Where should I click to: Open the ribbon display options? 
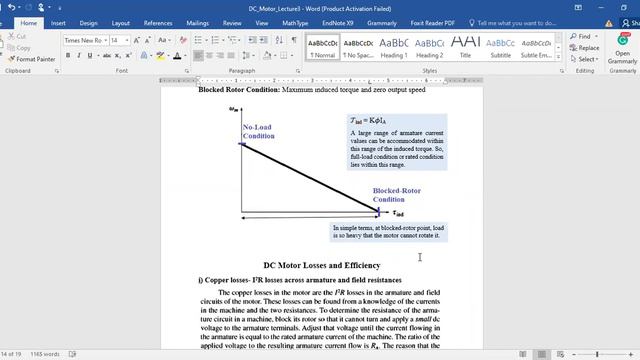[578, 8]
